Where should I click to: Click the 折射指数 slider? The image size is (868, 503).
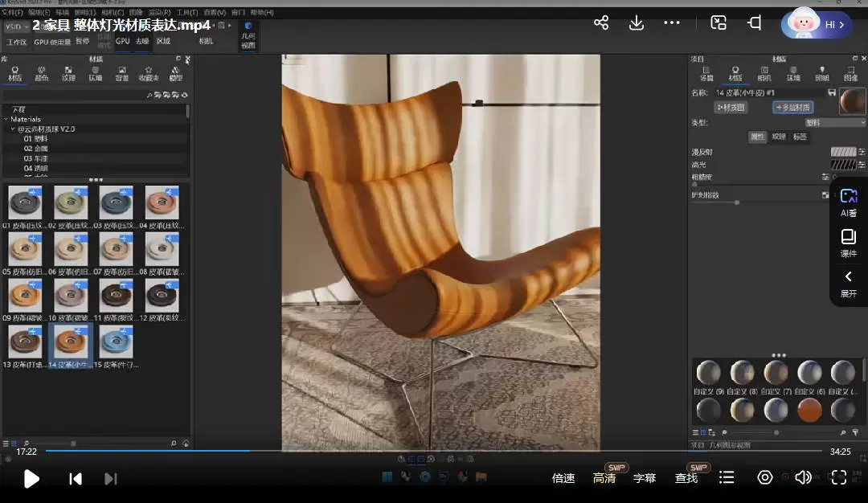coord(761,202)
